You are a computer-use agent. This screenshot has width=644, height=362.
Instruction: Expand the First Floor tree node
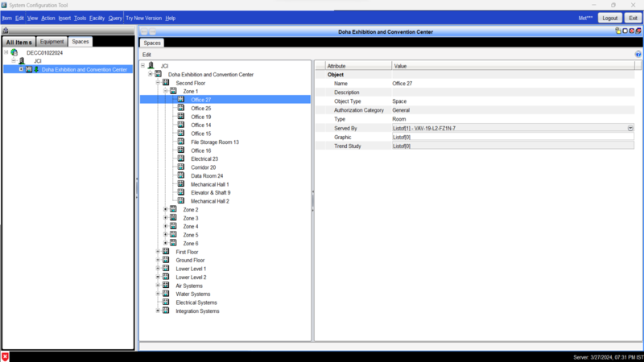(x=158, y=252)
